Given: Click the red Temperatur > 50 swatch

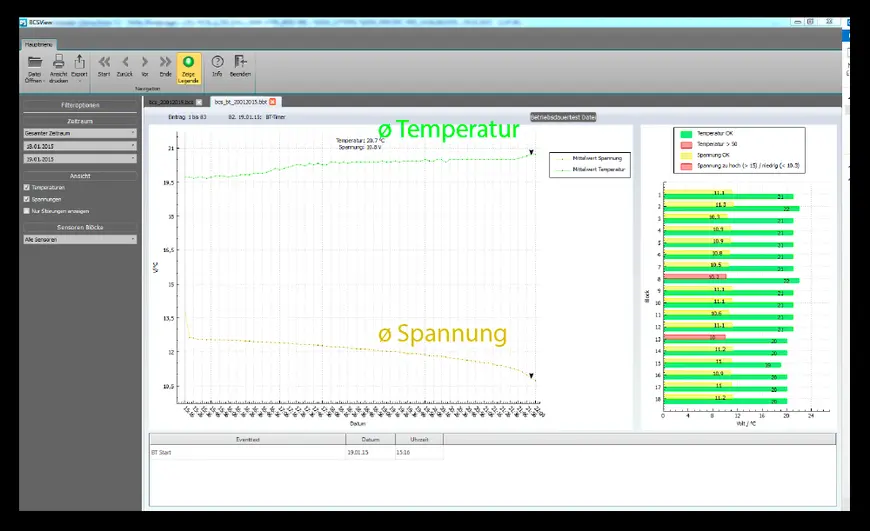Looking at the screenshot, I should click(686, 144).
